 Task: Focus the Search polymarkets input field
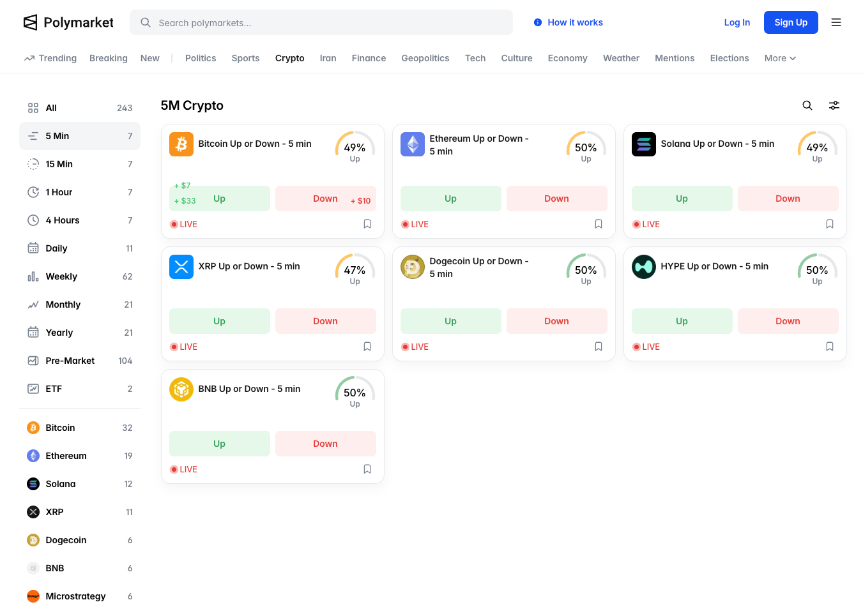(x=321, y=22)
